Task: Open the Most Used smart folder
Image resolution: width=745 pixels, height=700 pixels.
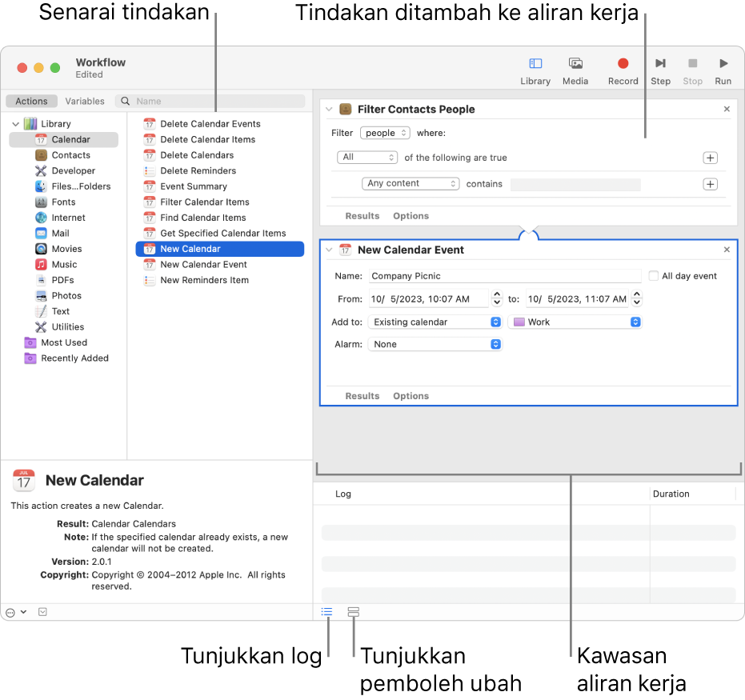Action: pyautogui.click(x=64, y=342)
